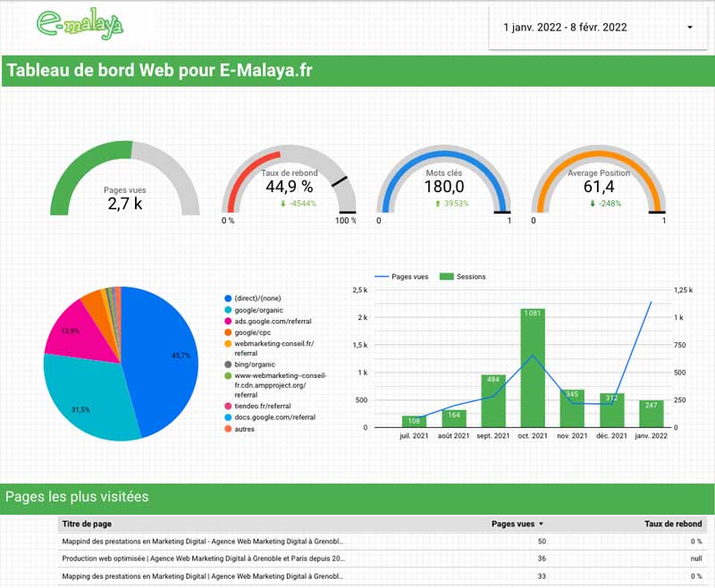Click the tiendeo.fr/referral legend dot
This screenshot has height=588, width=715.
(x=228, y=406)
